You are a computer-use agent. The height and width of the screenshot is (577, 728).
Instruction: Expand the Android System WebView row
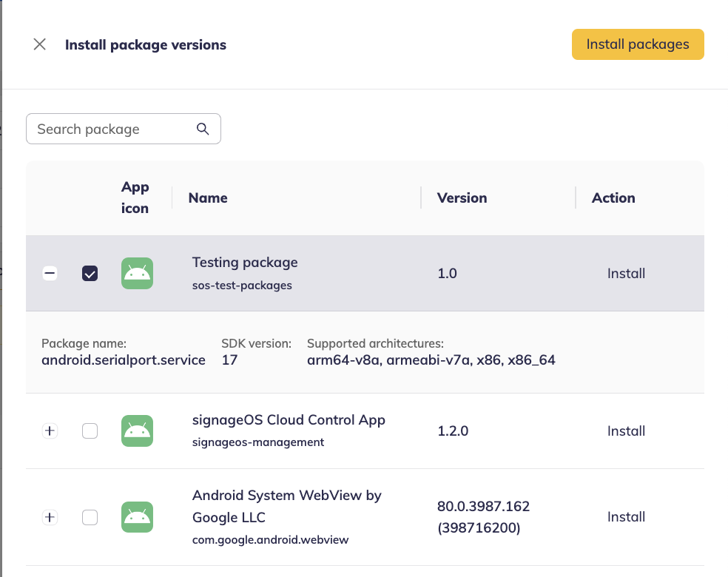pos(50,517)
